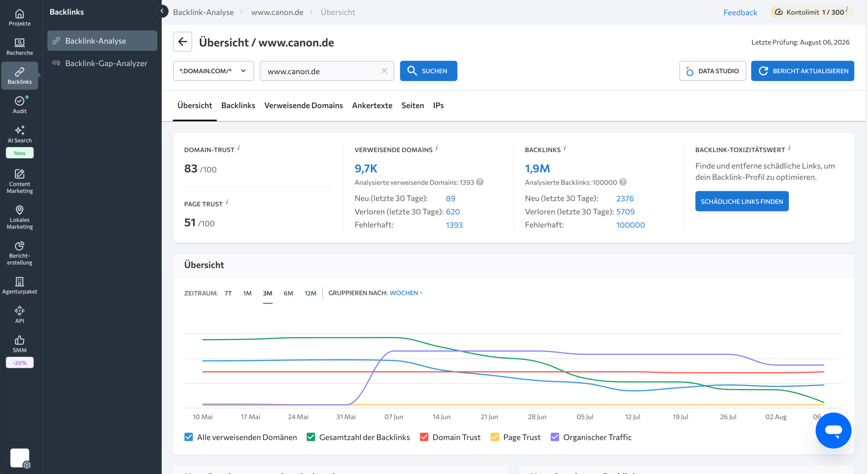This screenshot has height=474, width=868.
Task: Click fehlerhaft backlinks value 100000
Action: tap(630, 225)
